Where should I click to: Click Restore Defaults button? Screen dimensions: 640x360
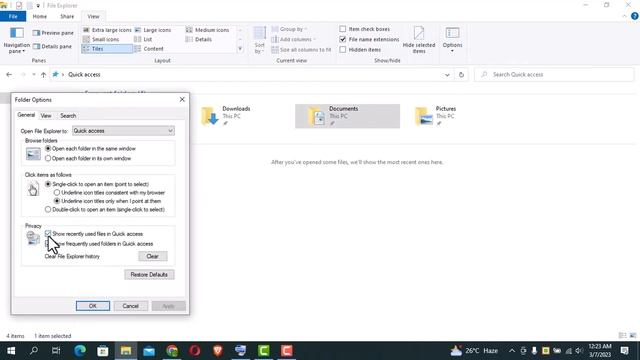point(149,275)
